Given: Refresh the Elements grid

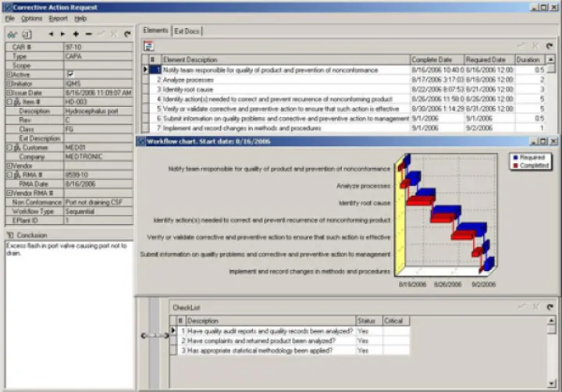Looking at the screenshot, I should (550, 46).
